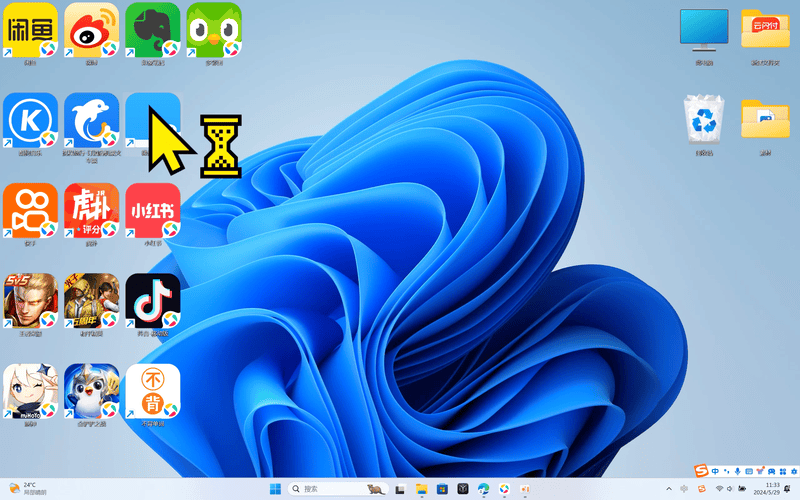
Task: Open the Xianyu (闲鱼) desktop shortcut
Action: point(30,30)
